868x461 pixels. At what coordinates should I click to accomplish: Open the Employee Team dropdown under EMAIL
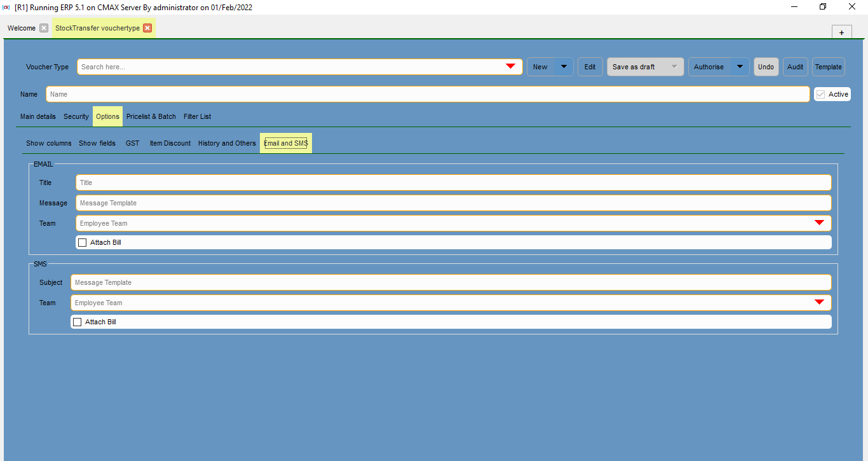819,223
